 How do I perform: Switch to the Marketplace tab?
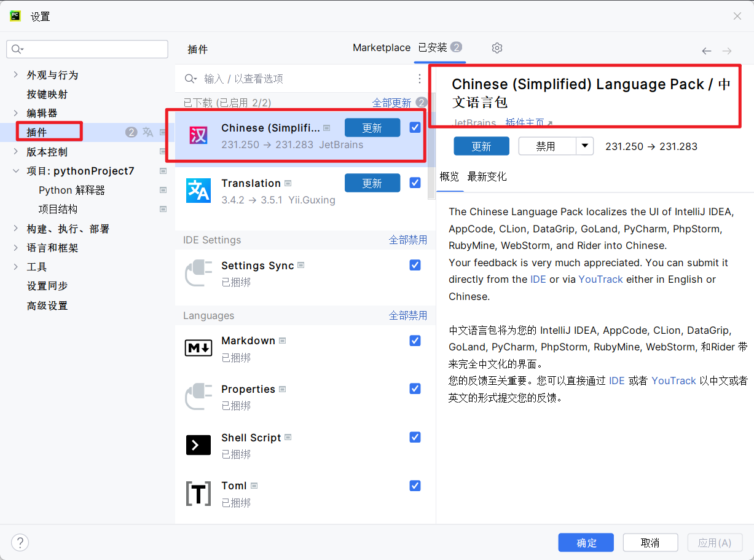coord(381,48)
